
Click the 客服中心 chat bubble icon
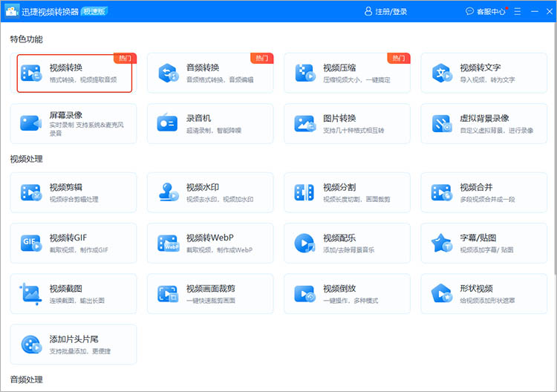point(469,11)
